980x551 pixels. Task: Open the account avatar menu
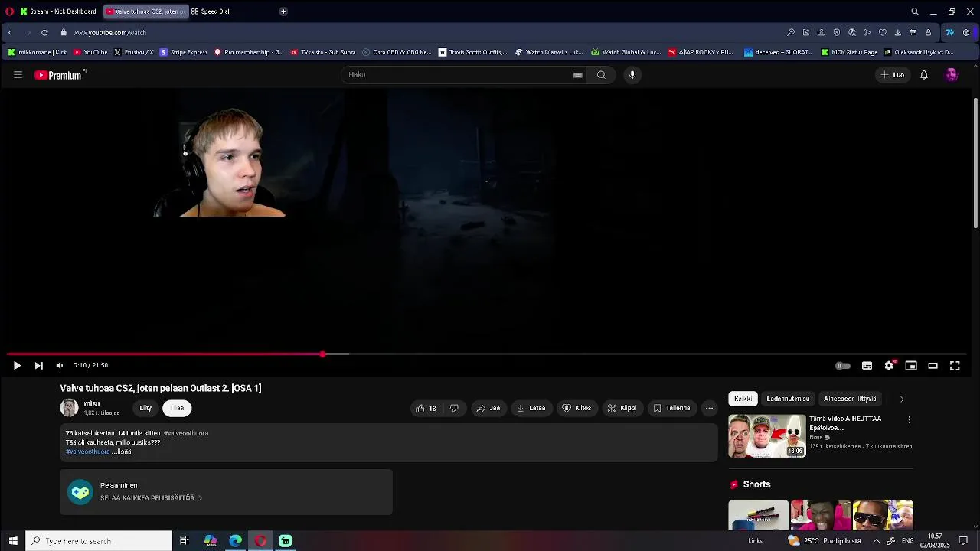click(x=952, y=75)
